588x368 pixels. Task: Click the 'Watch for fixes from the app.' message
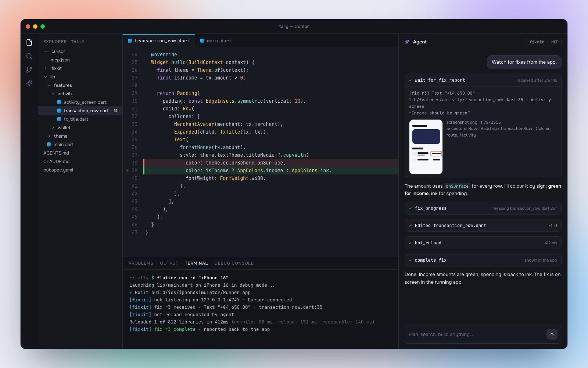point(524,62)
